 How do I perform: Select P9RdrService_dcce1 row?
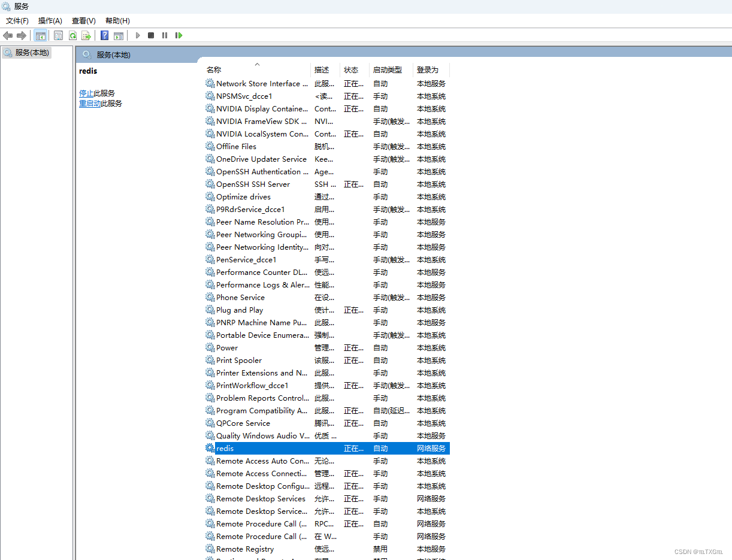click(x=327, y=209)
